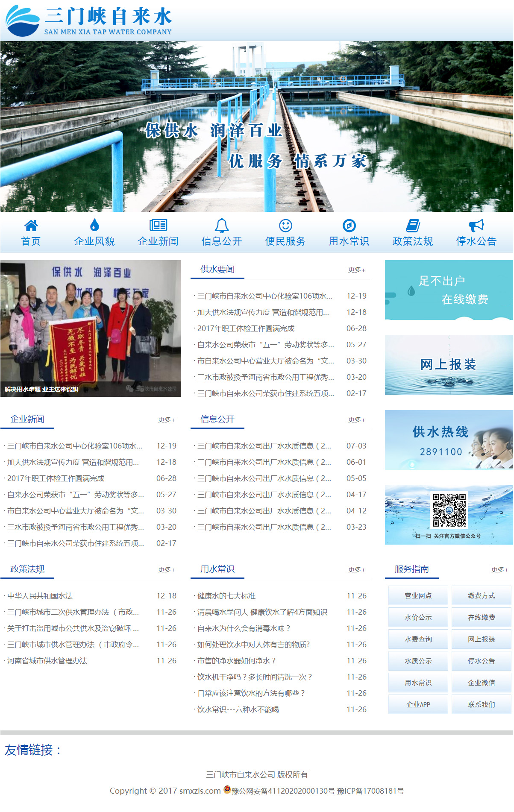
Task: Expand 更多+ in the 服务指南 section
Action: [x=499, y=570]
